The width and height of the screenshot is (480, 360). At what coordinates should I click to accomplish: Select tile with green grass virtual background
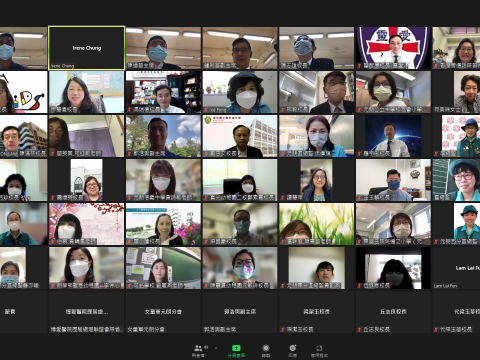coord(317,224)
